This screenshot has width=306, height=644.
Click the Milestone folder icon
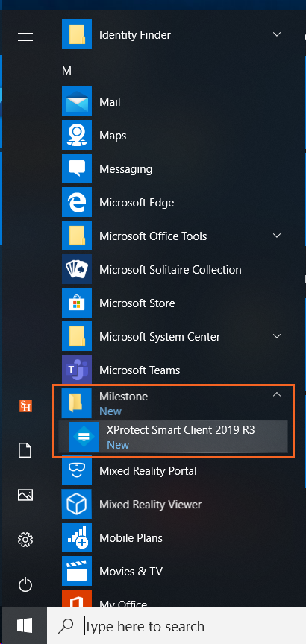[76, 403]
